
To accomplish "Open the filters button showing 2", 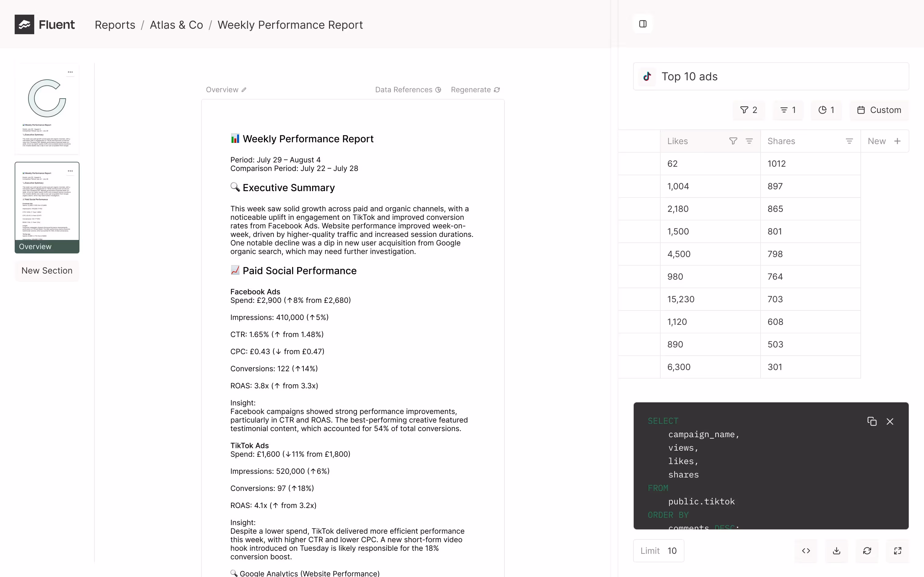I will pos(748,110).
